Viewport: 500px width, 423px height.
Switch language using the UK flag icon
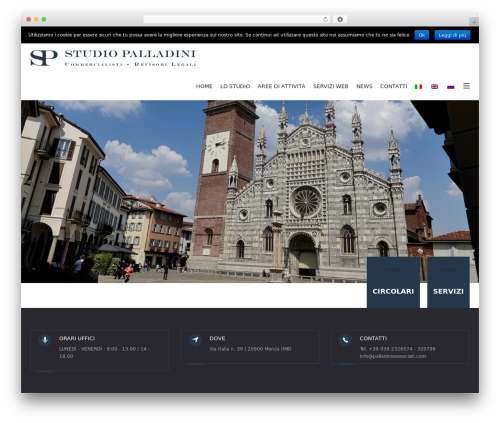[x=434, y=87]
